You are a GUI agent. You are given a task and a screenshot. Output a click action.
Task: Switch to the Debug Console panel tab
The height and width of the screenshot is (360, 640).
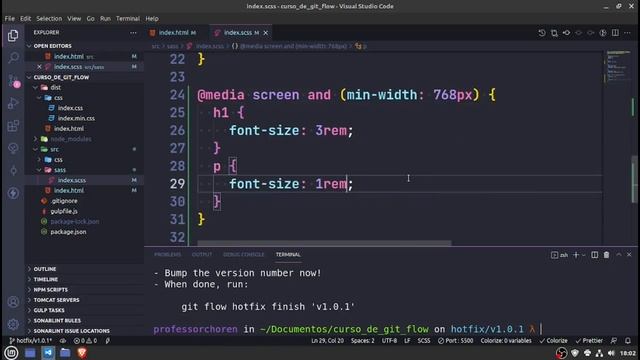click(x=243, y=254)
